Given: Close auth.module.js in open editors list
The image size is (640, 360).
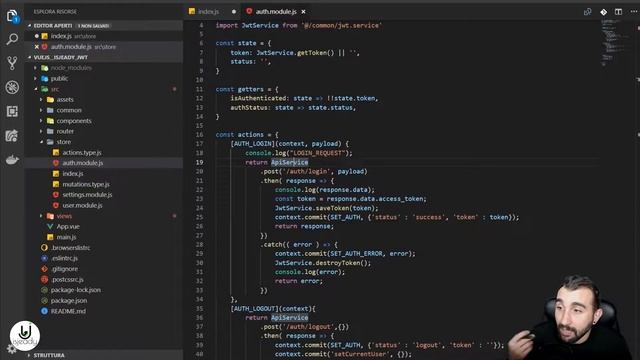Looking at the screenshot, I should (x=37, y=47).
